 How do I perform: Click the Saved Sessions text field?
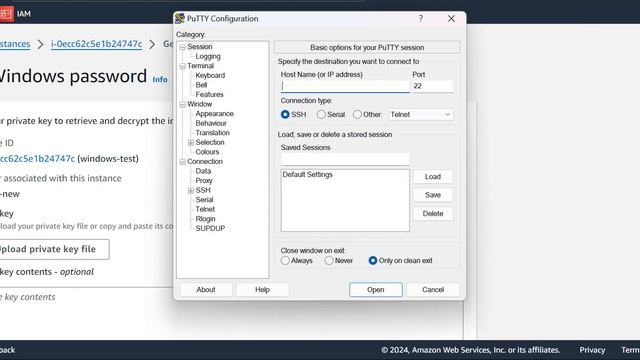(x=345, y=159)
